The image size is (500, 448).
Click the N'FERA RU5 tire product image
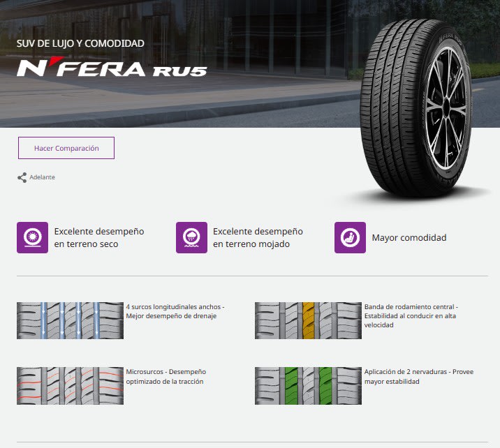click(416, 107)
